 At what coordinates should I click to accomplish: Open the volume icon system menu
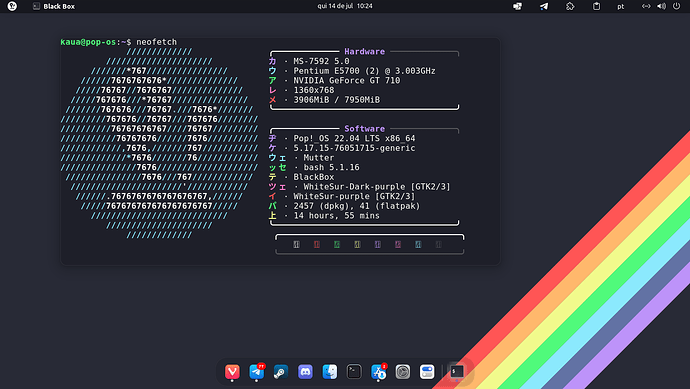click(x=661, y=6)
